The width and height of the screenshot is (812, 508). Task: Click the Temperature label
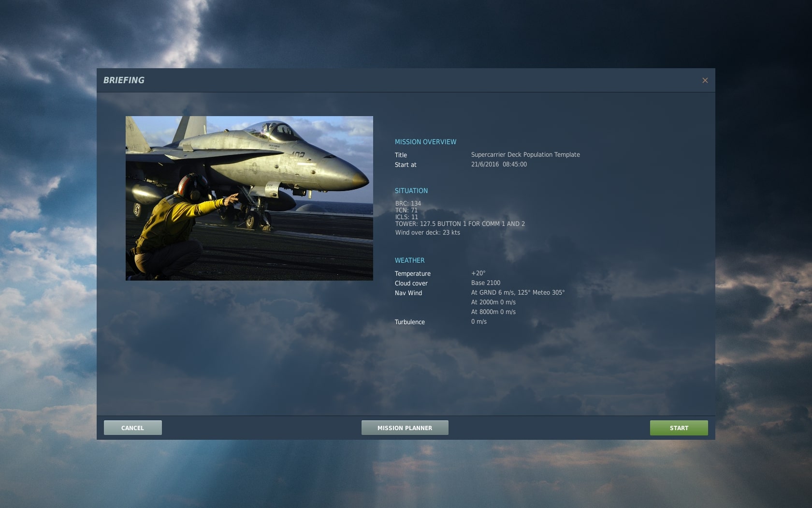412,274
